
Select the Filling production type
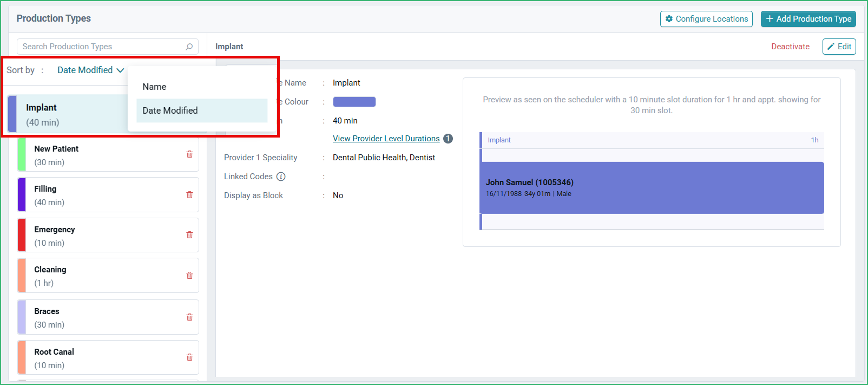click(x=108, y=195)
